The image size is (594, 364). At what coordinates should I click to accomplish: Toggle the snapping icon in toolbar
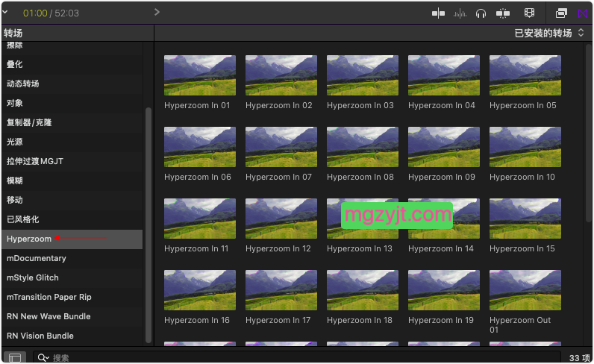pyautogui.click(x=503, y=13)
